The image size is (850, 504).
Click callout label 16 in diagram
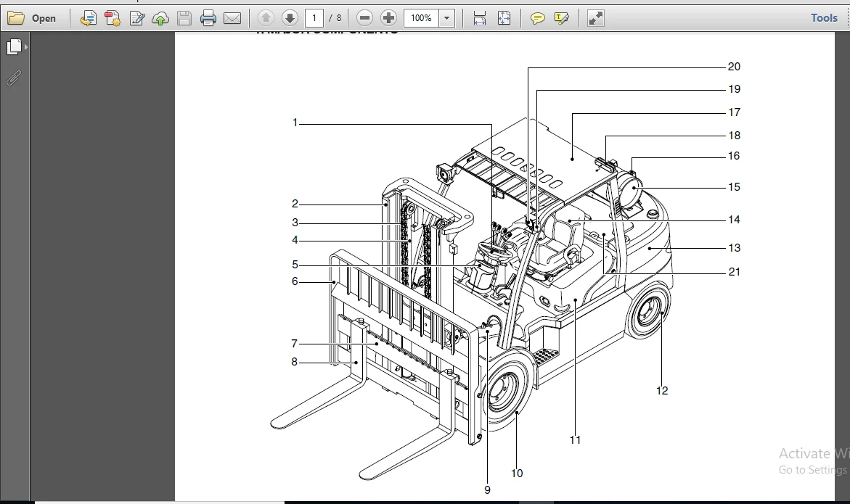pos(734,156)
